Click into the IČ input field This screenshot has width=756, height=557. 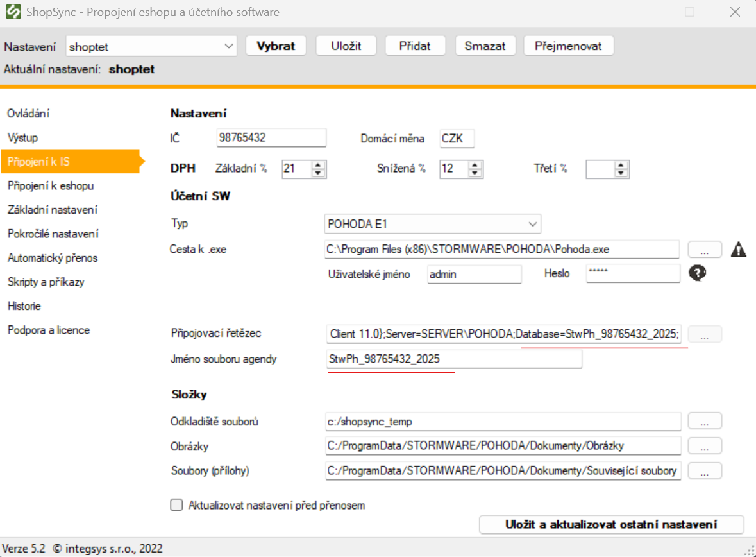[x=271, y=137]
